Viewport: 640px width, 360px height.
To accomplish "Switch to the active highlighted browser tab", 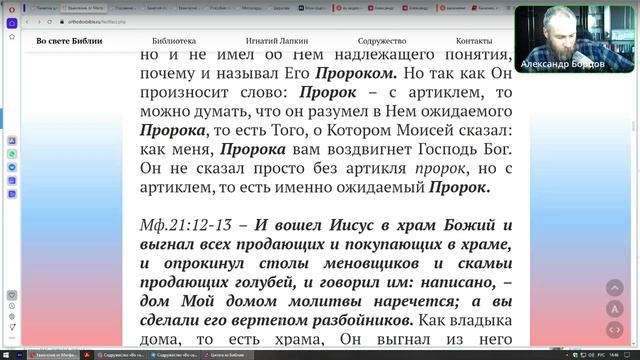I will (84, 8).
